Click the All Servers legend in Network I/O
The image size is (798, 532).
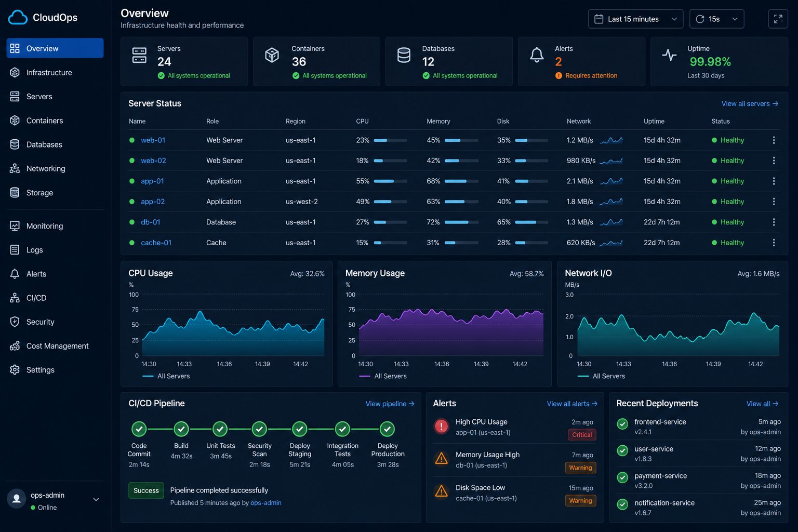601,376
